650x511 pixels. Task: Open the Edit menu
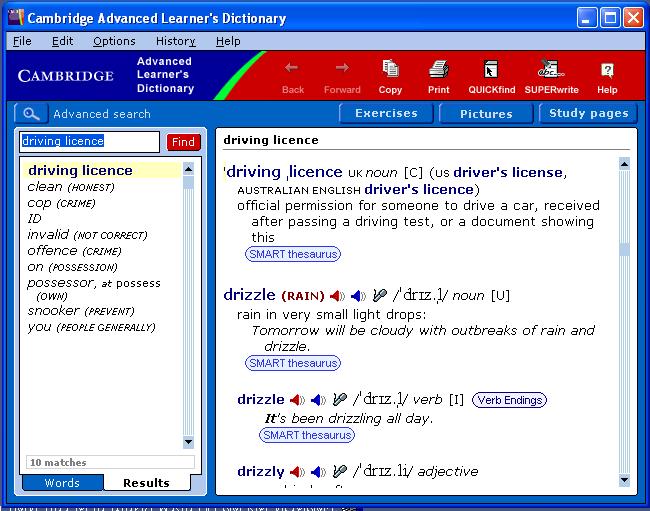point(63,41)
